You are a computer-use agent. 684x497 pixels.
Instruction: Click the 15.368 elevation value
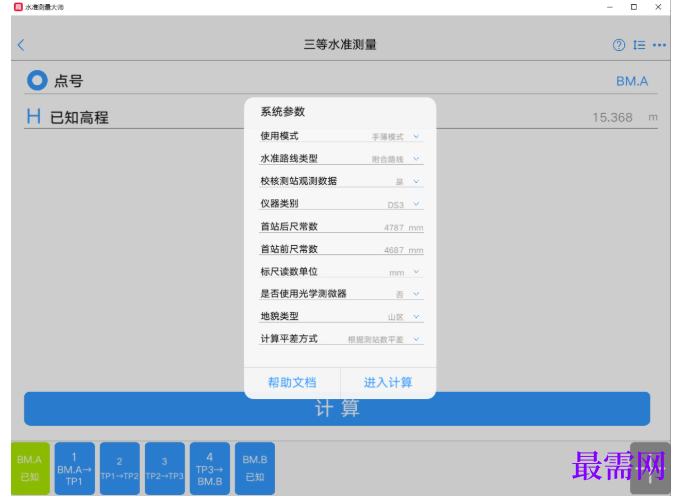pyautogui.click(x=612, y=117)
